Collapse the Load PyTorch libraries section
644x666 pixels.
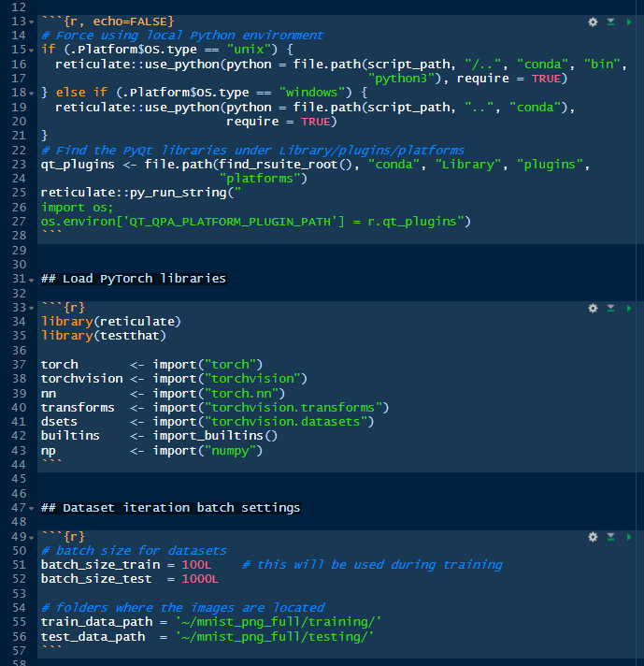[x=34, y=279]
